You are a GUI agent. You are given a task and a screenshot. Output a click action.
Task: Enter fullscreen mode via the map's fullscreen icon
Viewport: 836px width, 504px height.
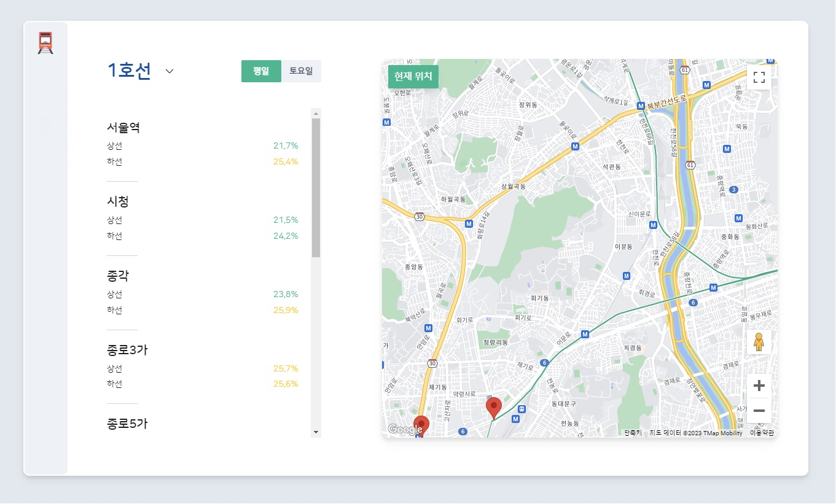(759, 77)
